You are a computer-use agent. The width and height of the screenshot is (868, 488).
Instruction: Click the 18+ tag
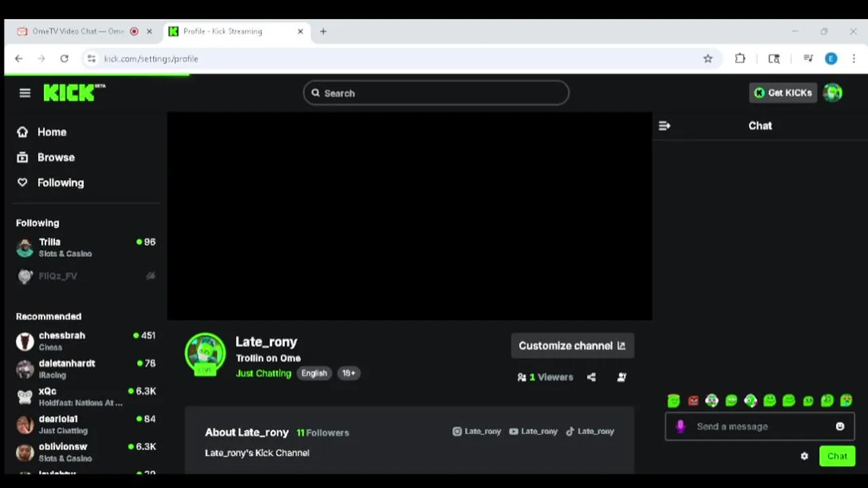pyautogui.click(x=349, y=373)
